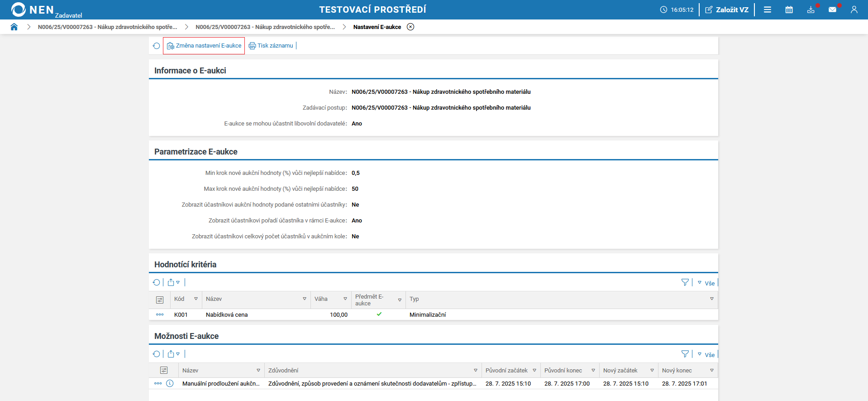Open column settings icon in Hodnotící kritéria table
868x401 pixels.
(x=160, y=300)
